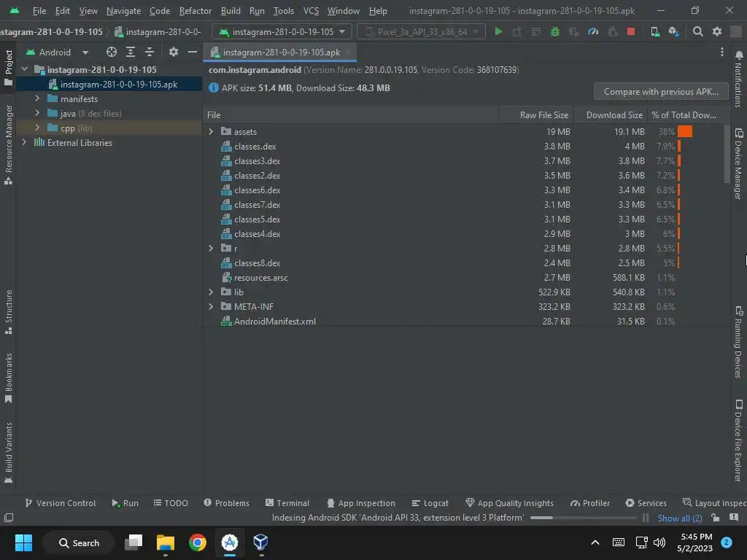Screen dimensions: 747x560
Task: Open the App Inspection tool window
Action: click(361, 503)
